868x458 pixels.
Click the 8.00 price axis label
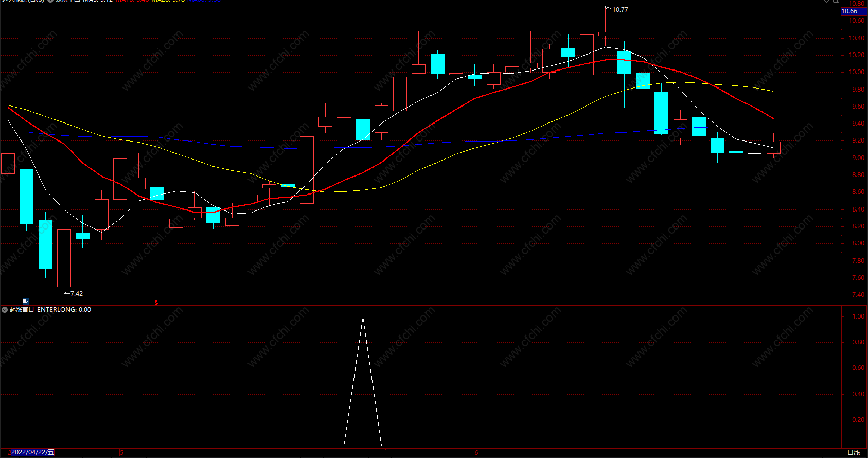click(x=858, y=243)
